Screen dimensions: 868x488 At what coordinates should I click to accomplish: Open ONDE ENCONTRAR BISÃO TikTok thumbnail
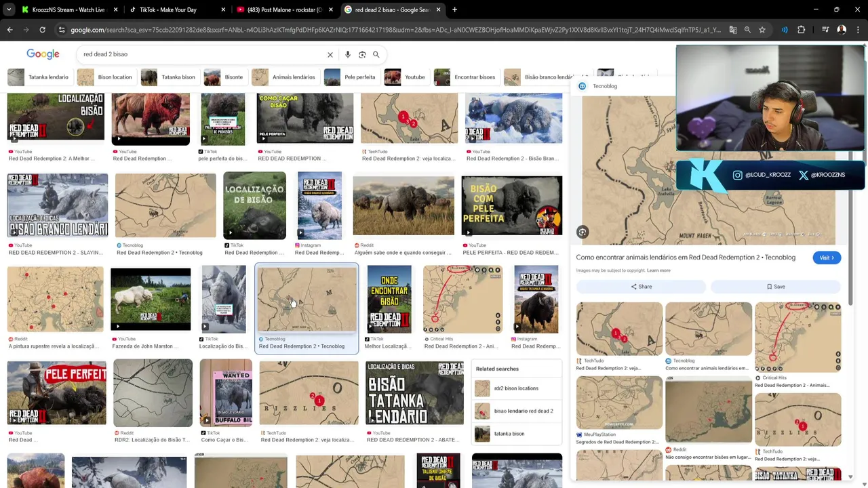(x=389, y=299)
